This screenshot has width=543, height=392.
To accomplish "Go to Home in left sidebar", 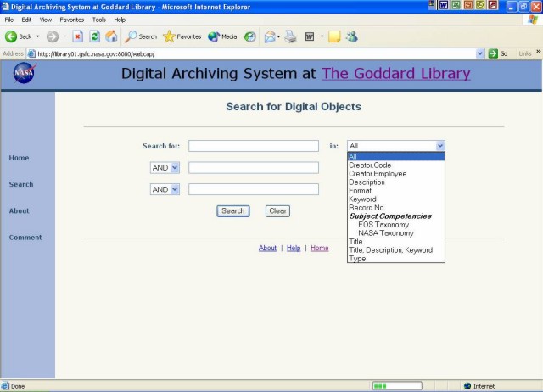I will 19,158.
